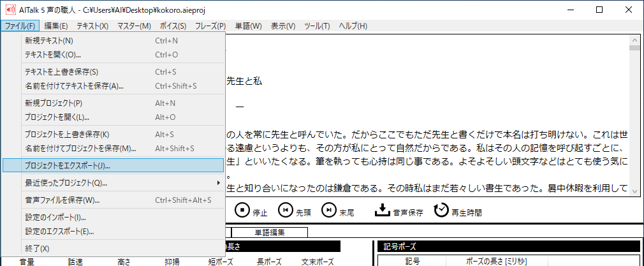The image size is (644, 266).
Task: Choose 終了(X) to exit
Action: coord(113,249)
